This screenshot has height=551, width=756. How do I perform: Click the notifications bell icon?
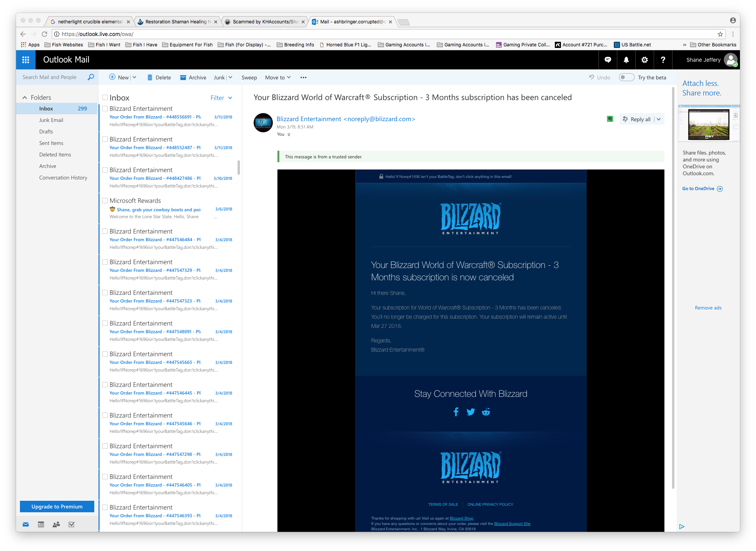[626, 60]
